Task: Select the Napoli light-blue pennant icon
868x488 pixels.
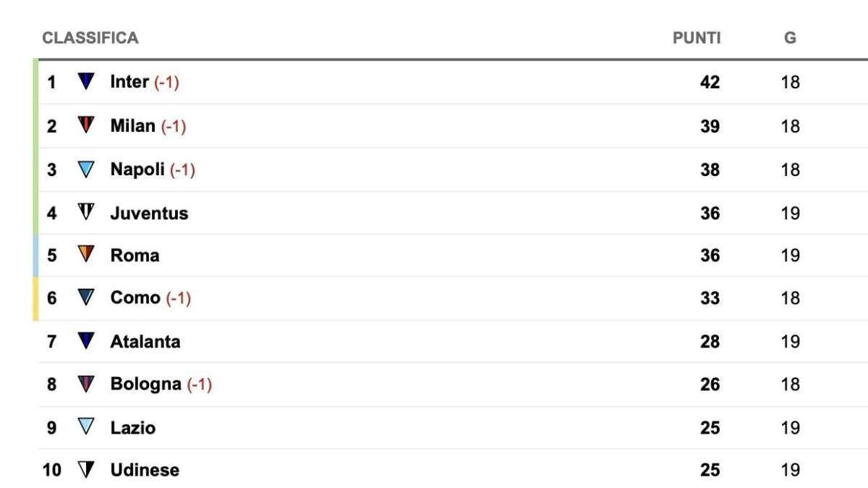Action: (x=86, y=169)
